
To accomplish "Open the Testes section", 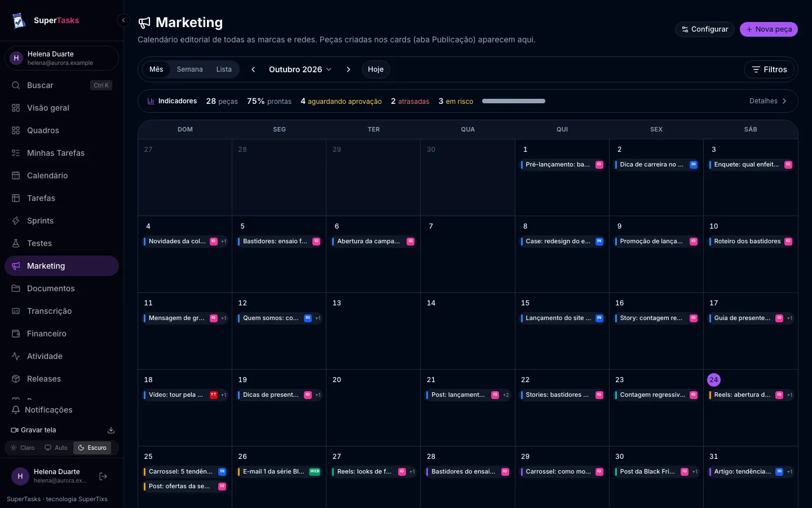I will point(61,243).
